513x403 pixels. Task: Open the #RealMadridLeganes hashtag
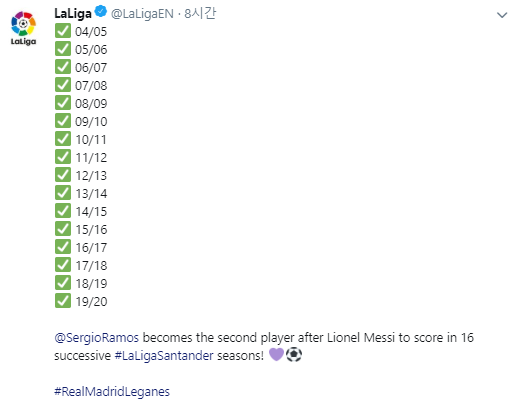tap(112, 391)
